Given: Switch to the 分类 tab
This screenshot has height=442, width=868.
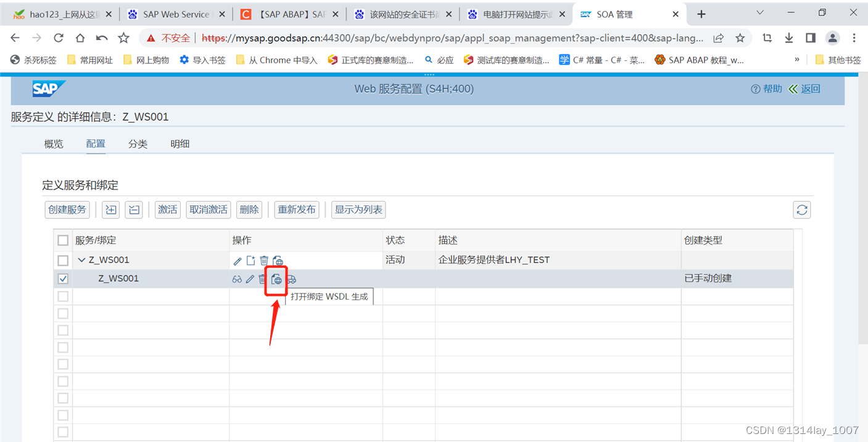Looking at the screenshot, I should tap(138, 144).
